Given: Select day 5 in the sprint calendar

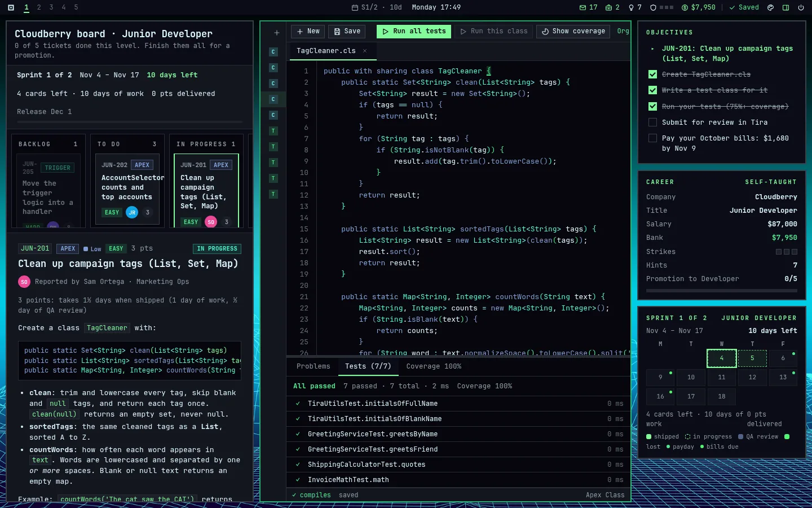Looking at the screenshot, I should coord(752,358).
